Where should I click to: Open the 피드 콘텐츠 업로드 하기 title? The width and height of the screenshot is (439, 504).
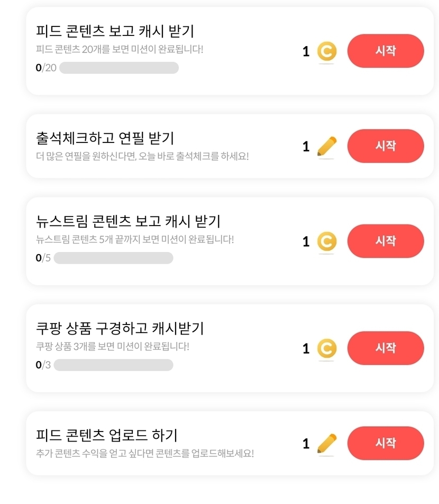(x=106, y=435)
